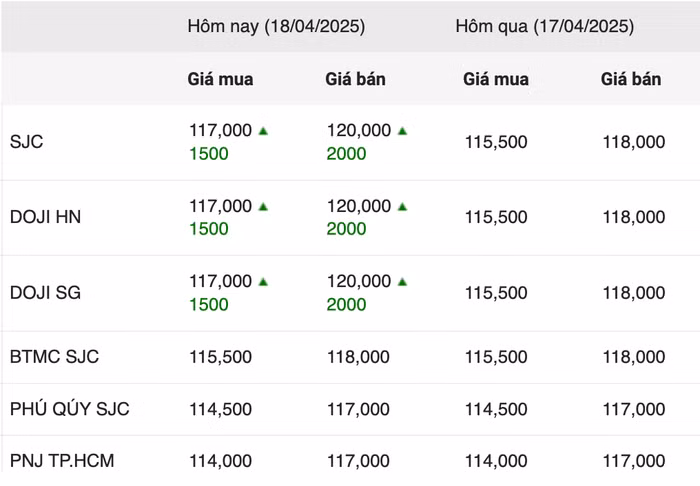The image size is (700, 486).
Task: Click up arrow next to DOJI HN buy price
Action: (x=263, y=207)
